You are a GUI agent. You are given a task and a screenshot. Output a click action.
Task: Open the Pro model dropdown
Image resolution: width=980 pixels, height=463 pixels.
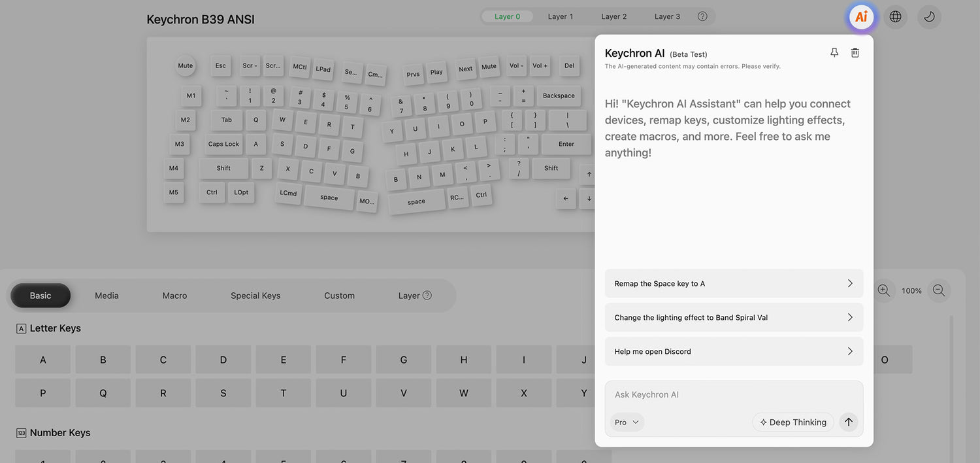(x=627, y=422)
